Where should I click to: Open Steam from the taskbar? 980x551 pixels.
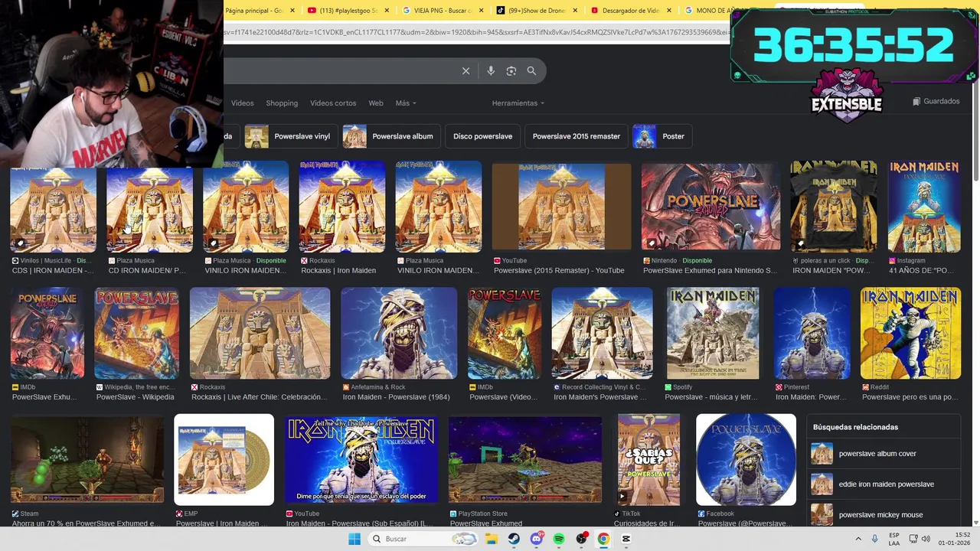(514, 539)
